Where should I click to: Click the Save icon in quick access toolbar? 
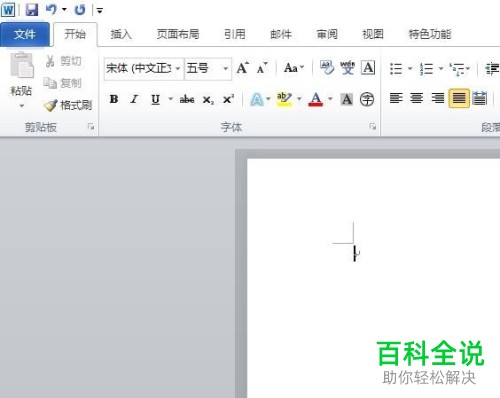pyautogui.click(x=32, y=10)
